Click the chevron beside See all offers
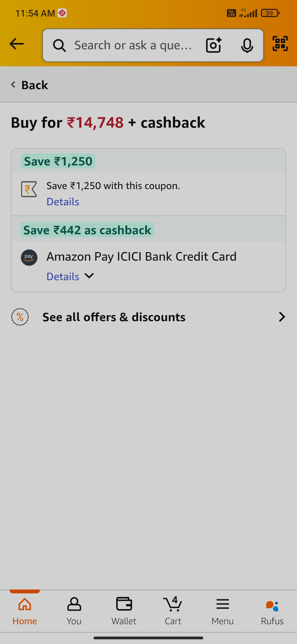The width and height of the screenshot is (297, 644). (x=282, y=317)
